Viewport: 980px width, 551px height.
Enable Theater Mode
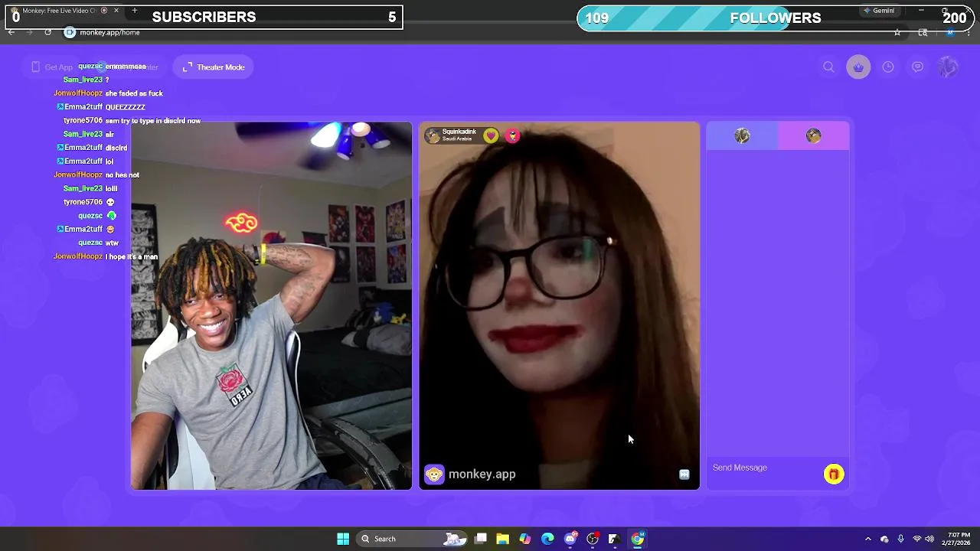(214, 67)
